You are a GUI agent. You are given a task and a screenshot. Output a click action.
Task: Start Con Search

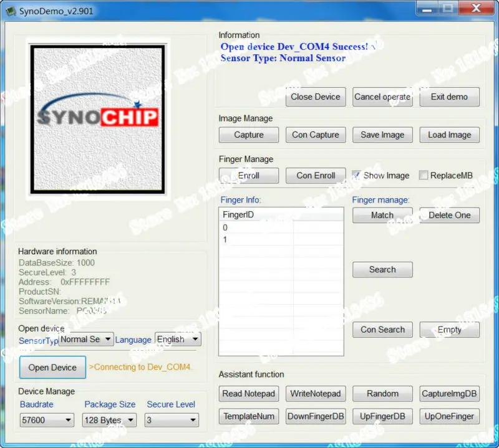pyautogui.click(x=382, y=330)
